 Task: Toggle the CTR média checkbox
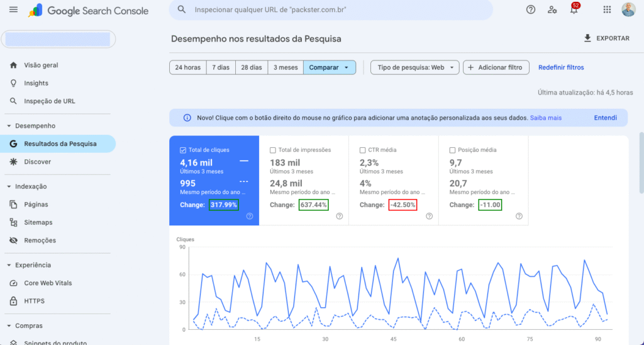point(363,150)
